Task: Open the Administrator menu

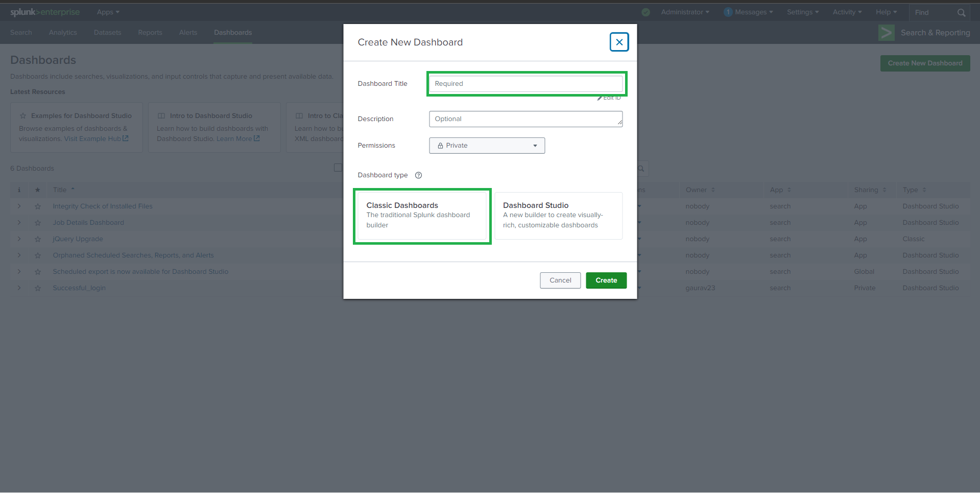Action: (x=685, y=12)
